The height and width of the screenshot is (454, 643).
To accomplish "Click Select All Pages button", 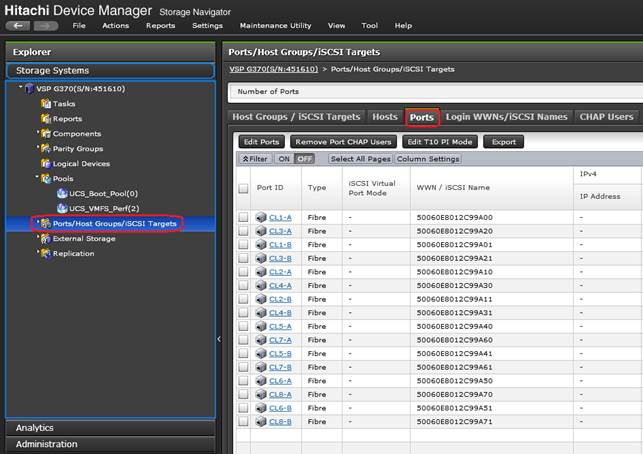I will [x=361, y=159].
